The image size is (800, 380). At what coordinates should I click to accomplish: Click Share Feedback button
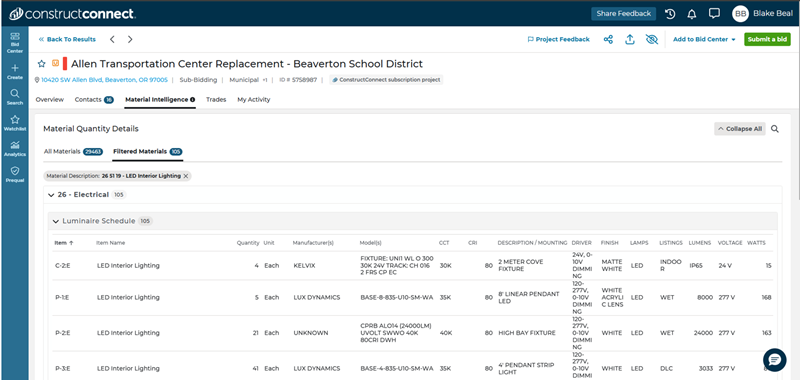tap(623, 14)
